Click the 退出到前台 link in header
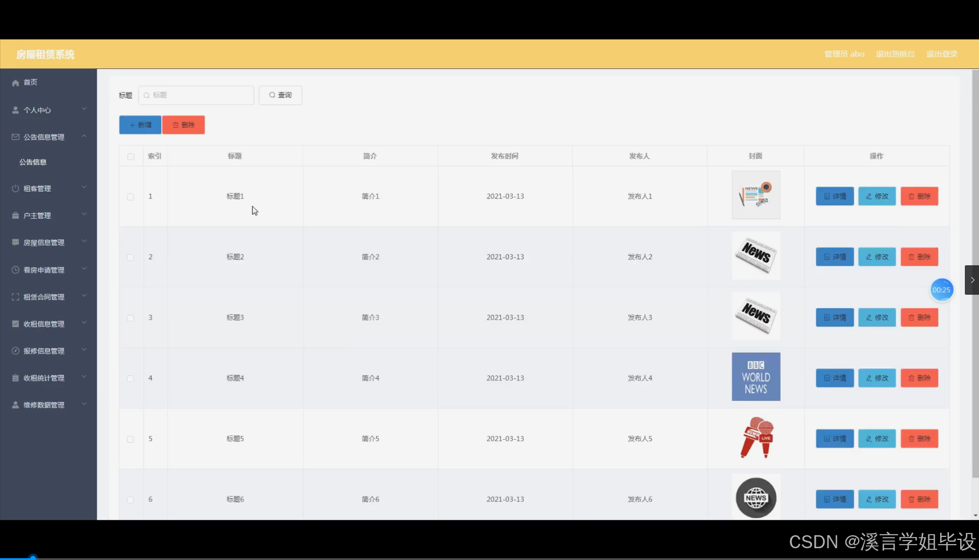This screenshot has height=560, width=979. 895,54
